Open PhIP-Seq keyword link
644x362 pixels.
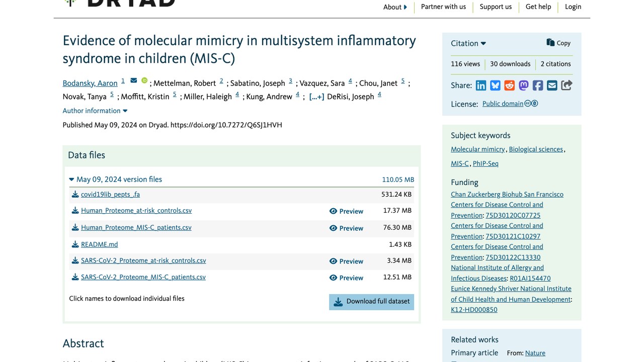[486, 163]
